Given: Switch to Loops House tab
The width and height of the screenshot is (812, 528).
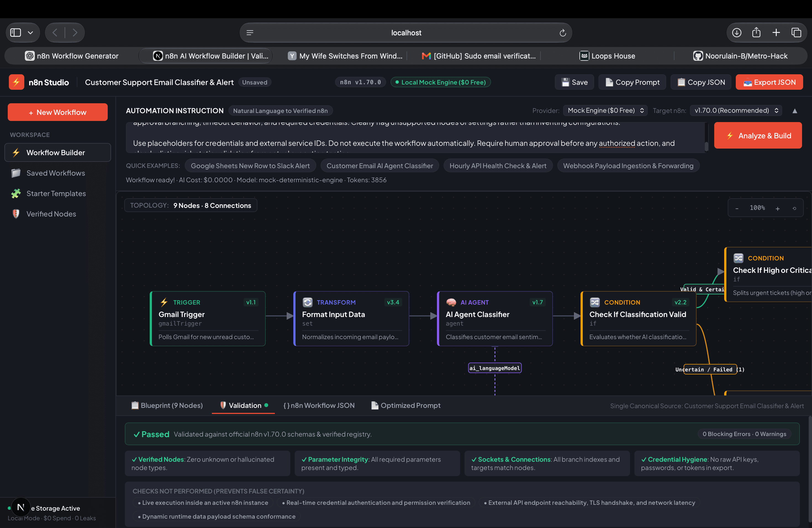Looking at the screenshot, I should [x=607, y=56].
